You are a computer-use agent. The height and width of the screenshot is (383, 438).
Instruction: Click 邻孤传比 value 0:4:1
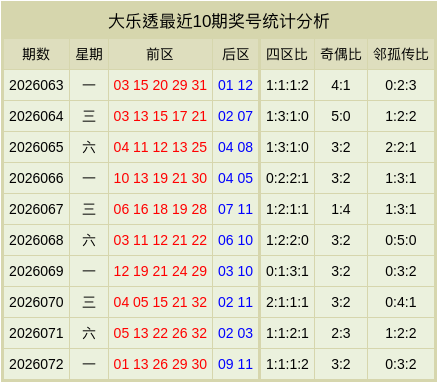click(401, 302)
